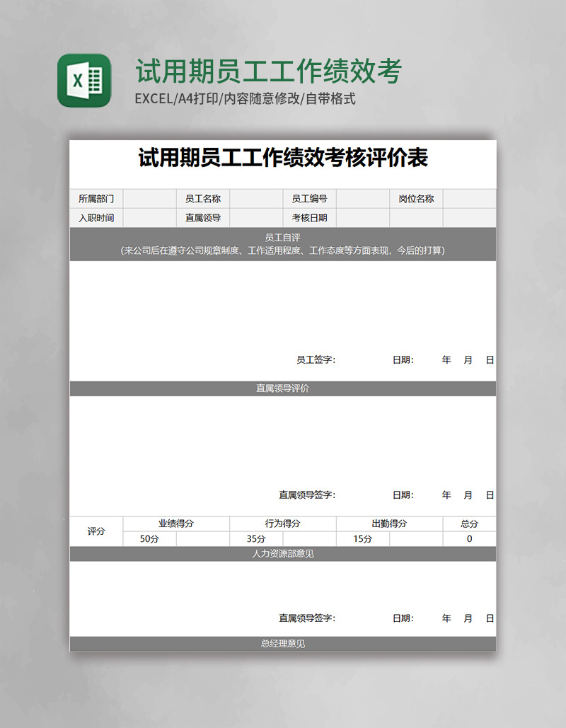Click the 总分 cell showing 0

coord(468,539)
